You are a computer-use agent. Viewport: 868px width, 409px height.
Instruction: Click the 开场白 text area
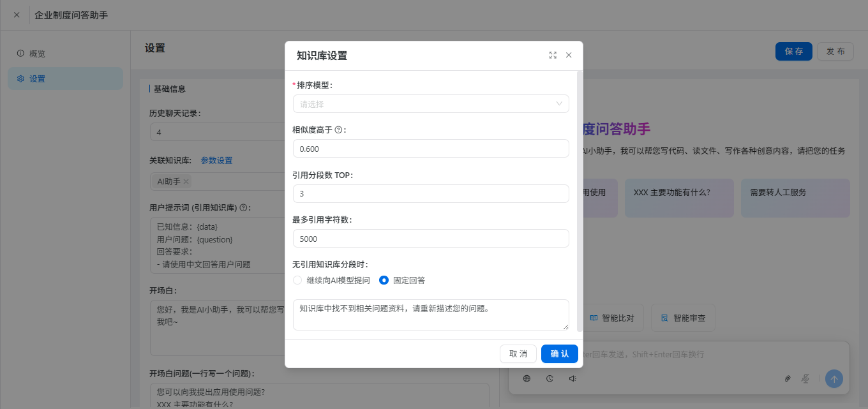point(217,328)
